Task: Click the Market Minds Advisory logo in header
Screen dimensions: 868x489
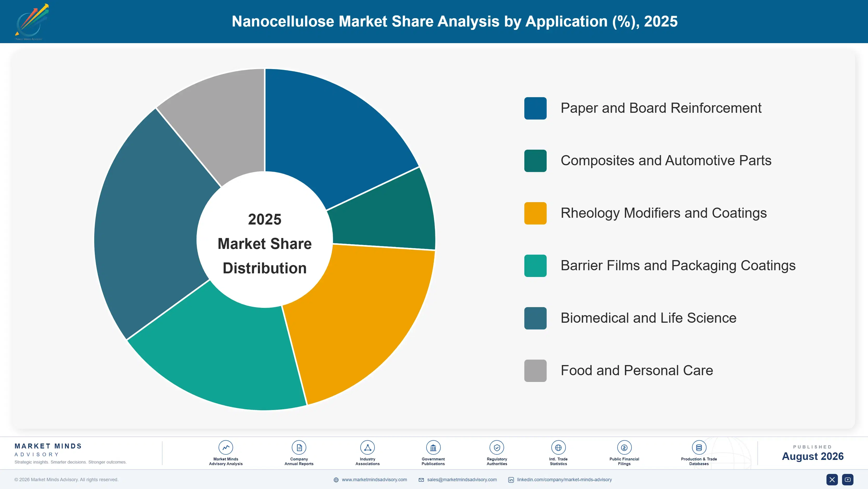Action: tap(32, 22)
